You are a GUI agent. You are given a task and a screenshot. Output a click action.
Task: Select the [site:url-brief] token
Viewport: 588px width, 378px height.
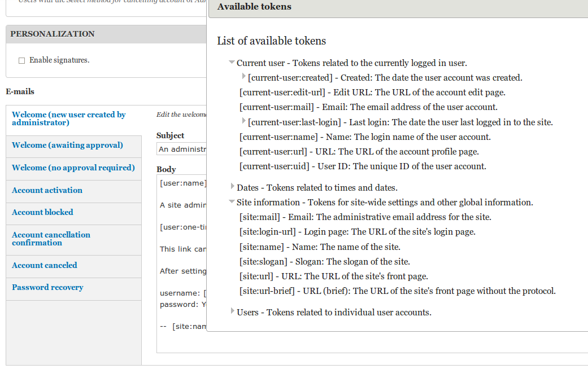coord(267,291)
